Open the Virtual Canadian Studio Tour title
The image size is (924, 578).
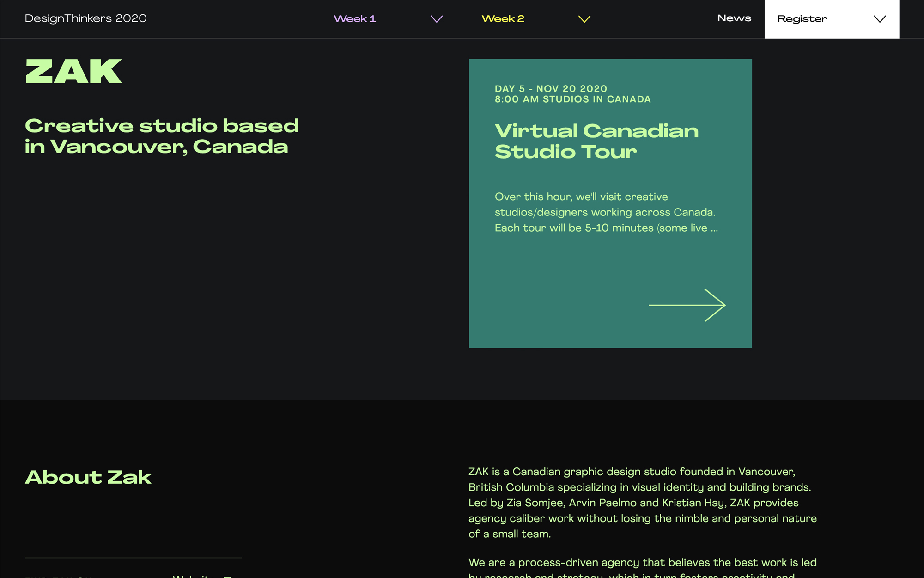tap(596, 141)
